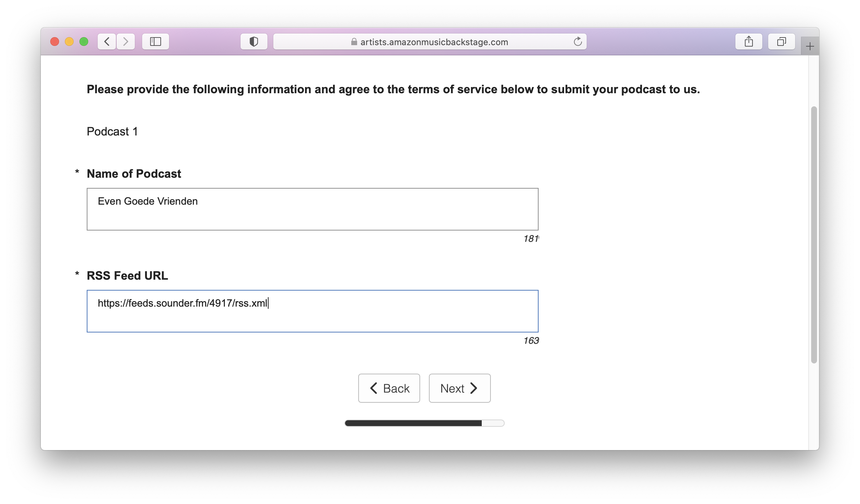Click the artists.amazonmusicbackstage.com address bar

430,42
